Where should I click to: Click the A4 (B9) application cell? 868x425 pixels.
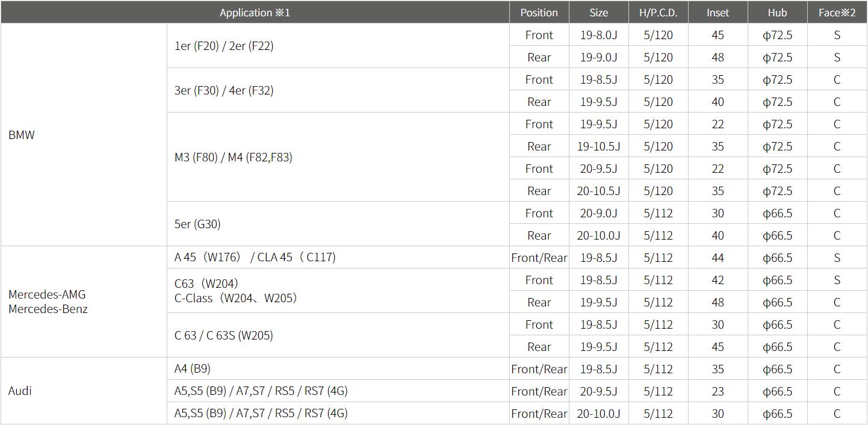pyautogui.click(x=192, y=368)
